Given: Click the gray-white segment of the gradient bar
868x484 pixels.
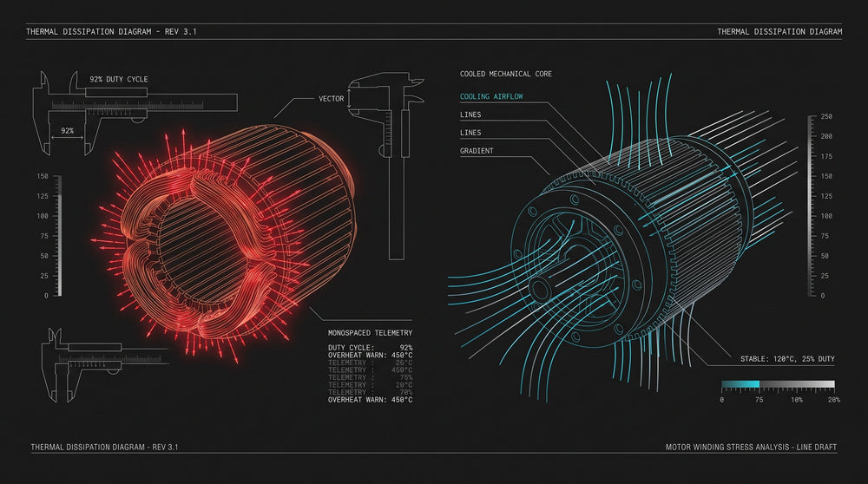Looking at the screenshot, I should click(x=797, y=384).
